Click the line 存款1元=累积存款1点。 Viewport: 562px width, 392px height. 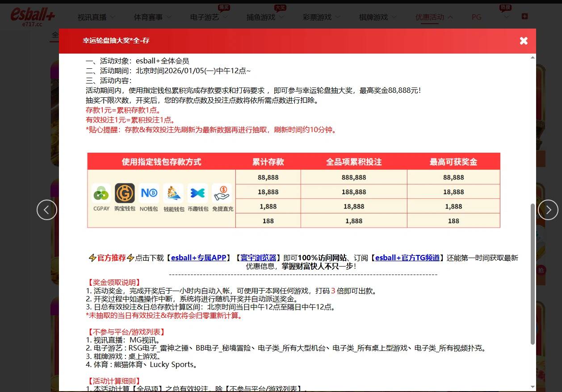pyautogui.click(x=123, y=110)
